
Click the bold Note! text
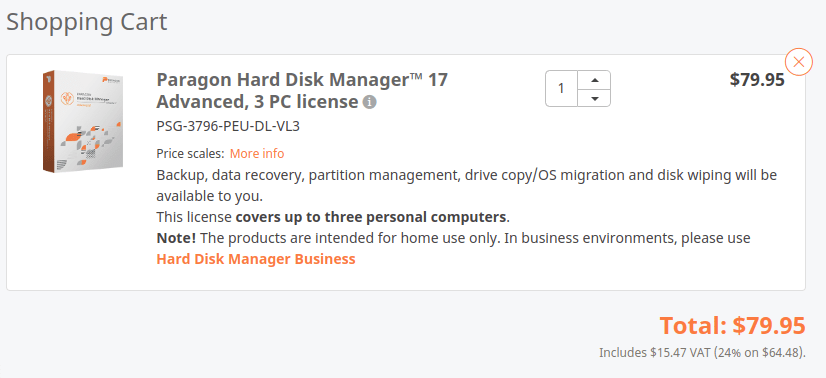click(x=176, y=238)
